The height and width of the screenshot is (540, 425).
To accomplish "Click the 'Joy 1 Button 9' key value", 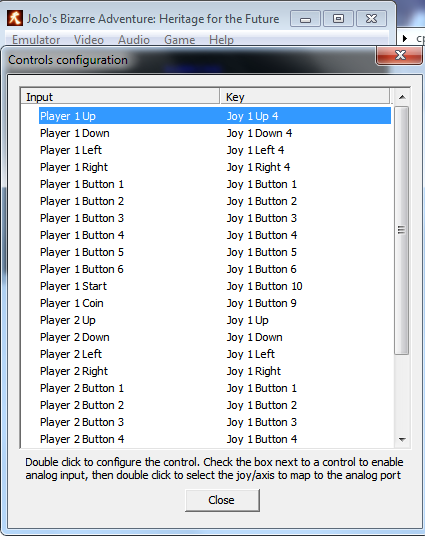I will (x=262, y=303).
